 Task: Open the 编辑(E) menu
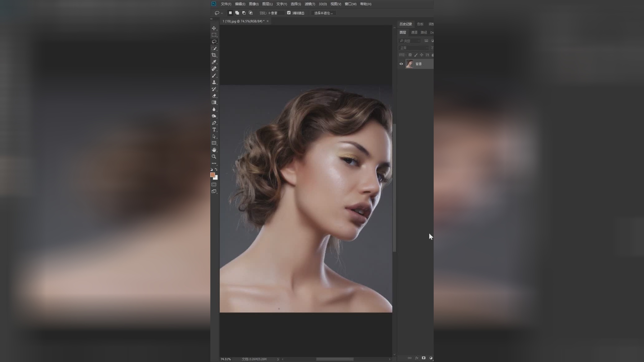click(240, 4)
